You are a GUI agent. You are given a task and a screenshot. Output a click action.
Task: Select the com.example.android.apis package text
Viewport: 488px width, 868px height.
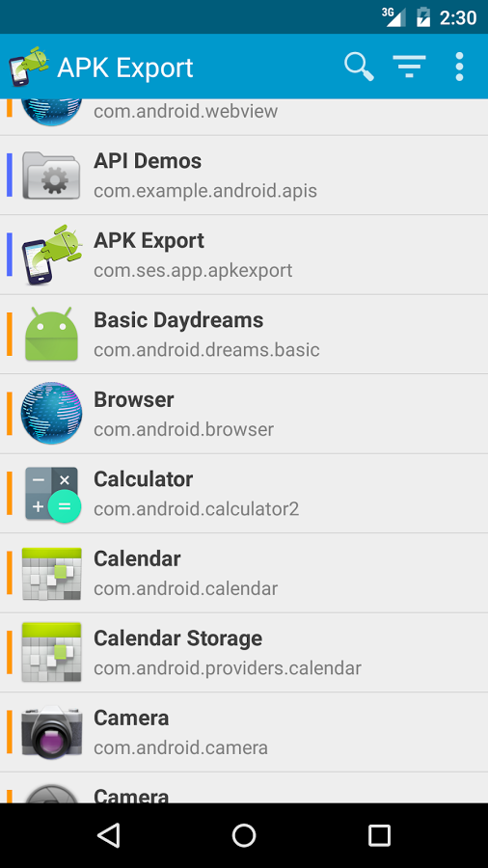tap(205, 191)
